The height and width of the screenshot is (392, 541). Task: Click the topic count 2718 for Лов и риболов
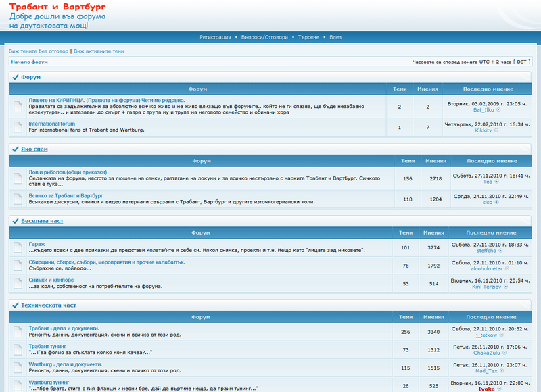pyautogui.click(x=436, y=178)
